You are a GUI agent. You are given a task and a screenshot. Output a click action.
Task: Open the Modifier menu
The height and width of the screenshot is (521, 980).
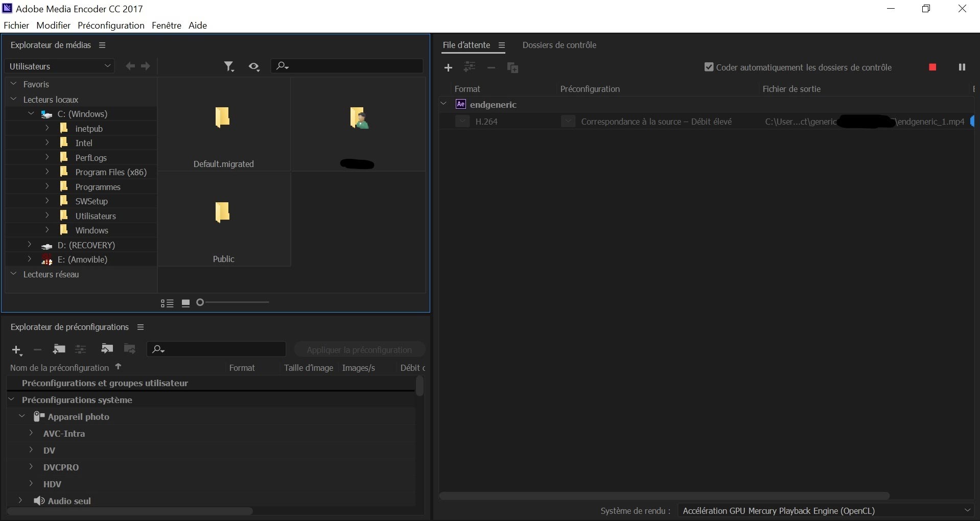click(53, 25)
